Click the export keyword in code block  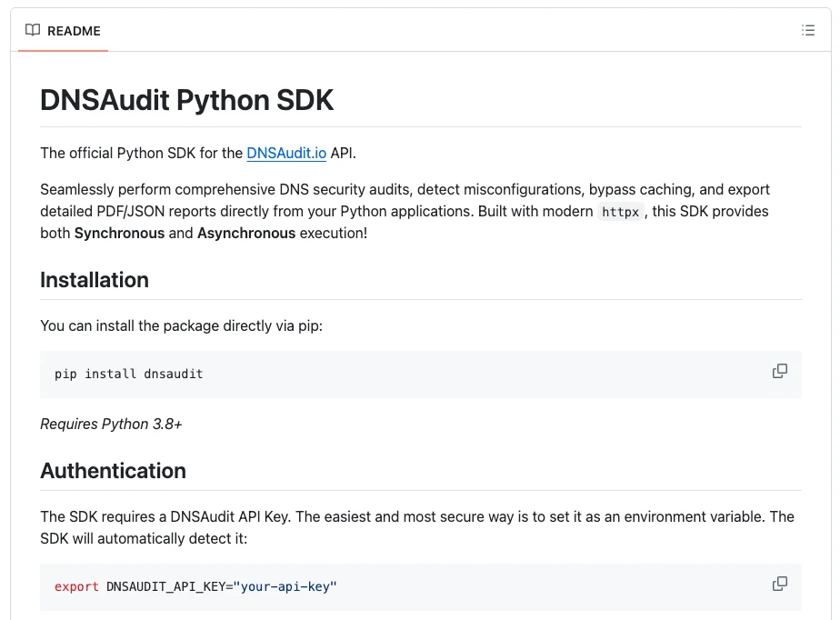point(76,586)
